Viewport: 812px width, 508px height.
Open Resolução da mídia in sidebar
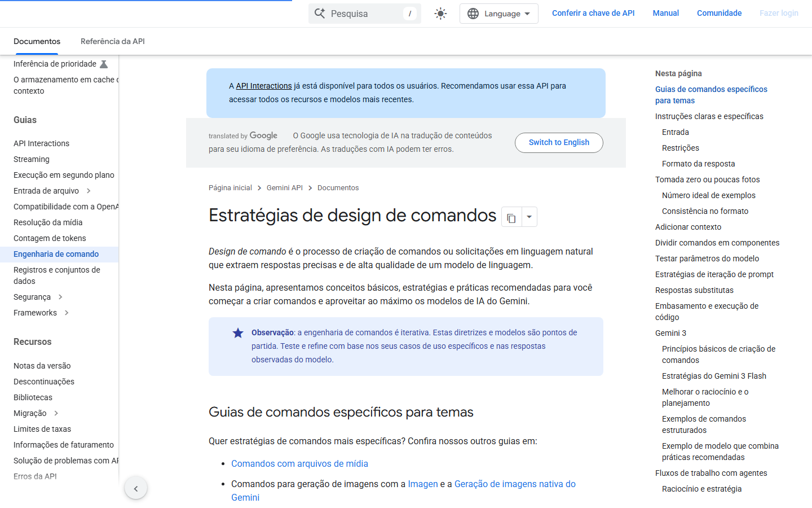[48, 222]
